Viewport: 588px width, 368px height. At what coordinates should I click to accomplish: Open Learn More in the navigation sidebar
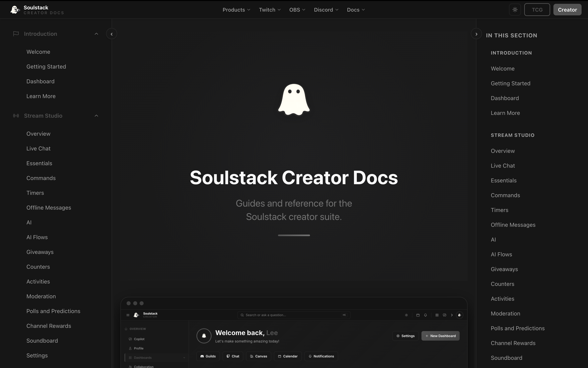tap(41, 96)
